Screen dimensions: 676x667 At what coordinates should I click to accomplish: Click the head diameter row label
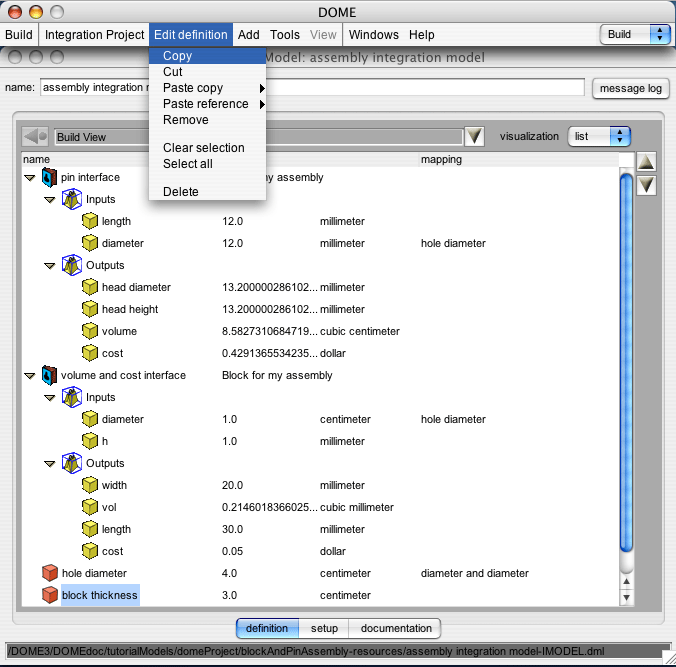pyautogui.click(x=136, y=287)
